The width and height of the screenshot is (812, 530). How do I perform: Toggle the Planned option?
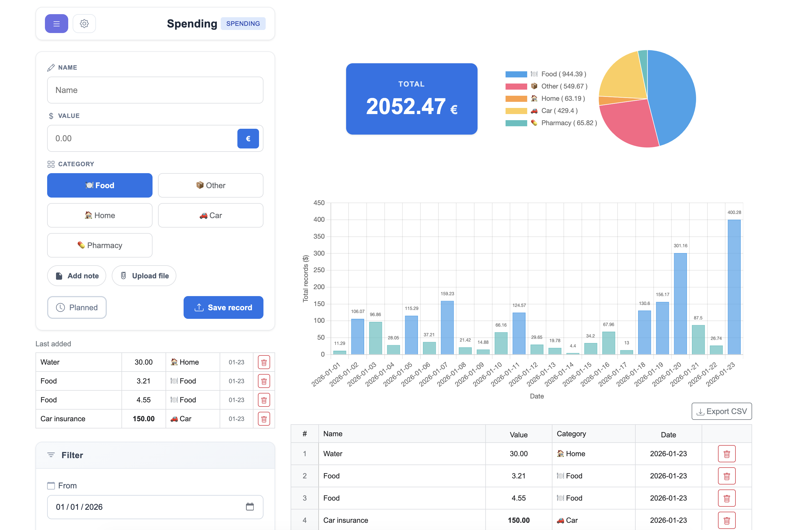77,307
